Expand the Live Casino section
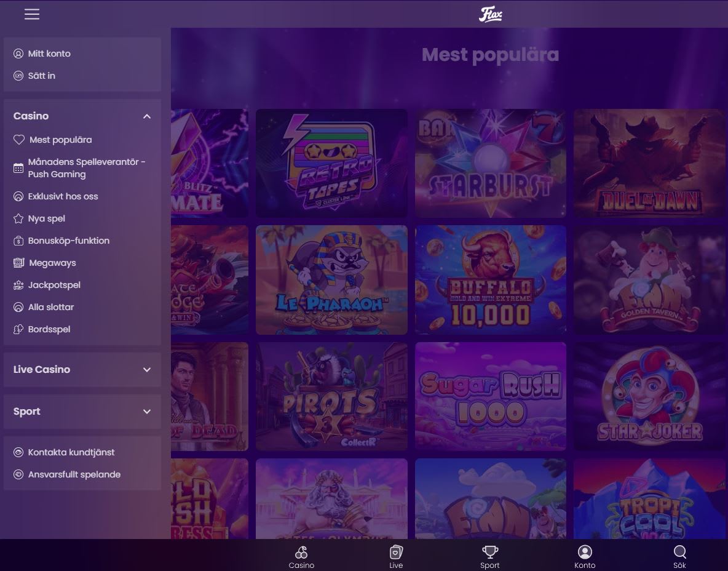This screenshot has height=571, width=728. 82,370
